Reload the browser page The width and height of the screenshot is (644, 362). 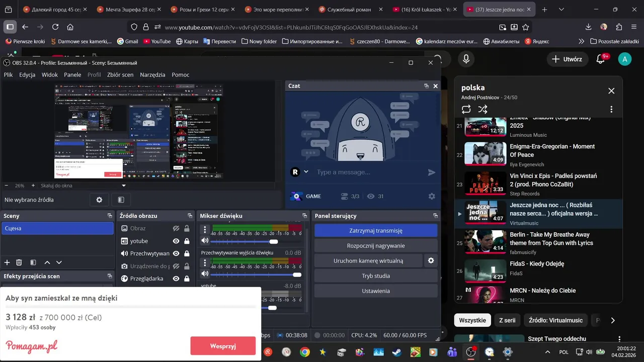click(x=55, y=27)
